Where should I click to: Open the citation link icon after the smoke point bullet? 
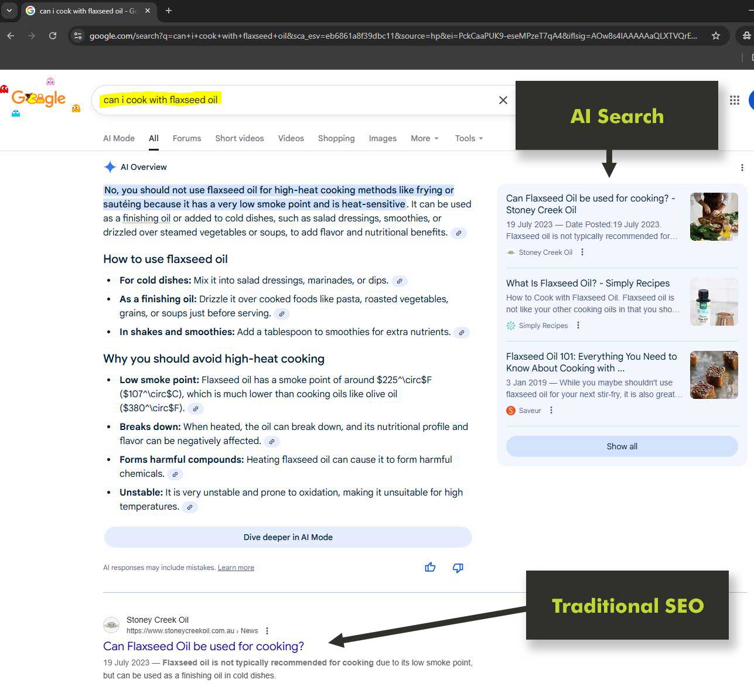[195, 409]
